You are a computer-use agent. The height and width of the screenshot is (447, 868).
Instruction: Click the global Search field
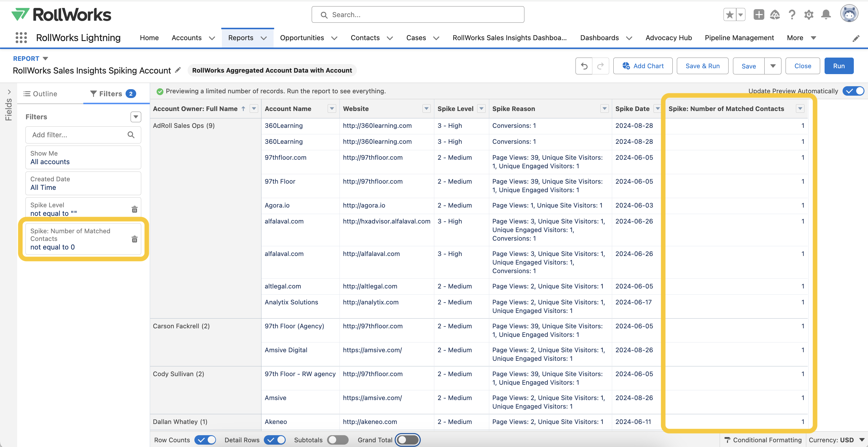(418, 14)
